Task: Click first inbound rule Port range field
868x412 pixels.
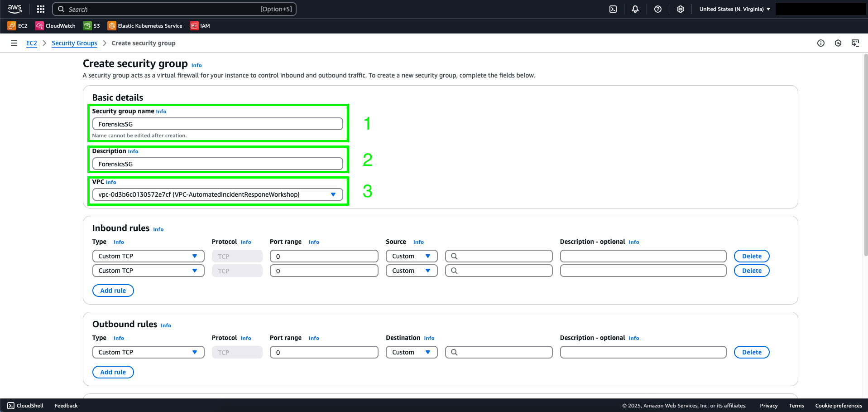Action: (324, 256)
